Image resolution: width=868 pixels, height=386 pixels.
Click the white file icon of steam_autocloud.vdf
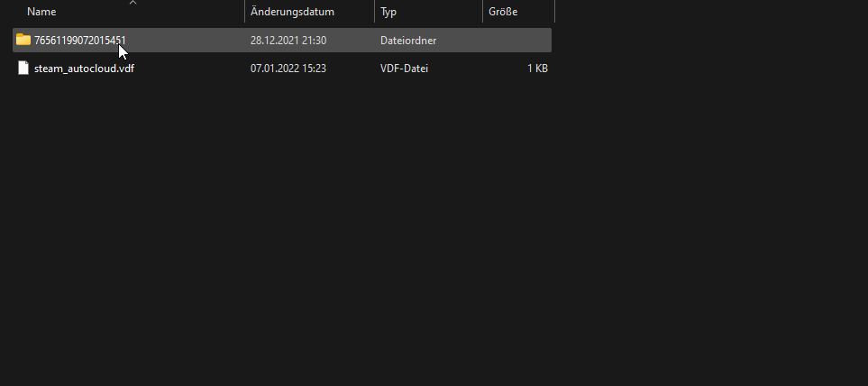[23, 69]
